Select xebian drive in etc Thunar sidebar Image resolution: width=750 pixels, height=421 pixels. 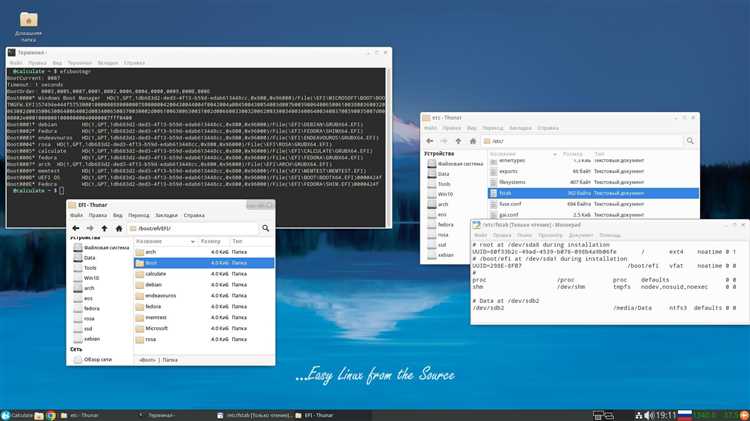(x=441, y=255)
